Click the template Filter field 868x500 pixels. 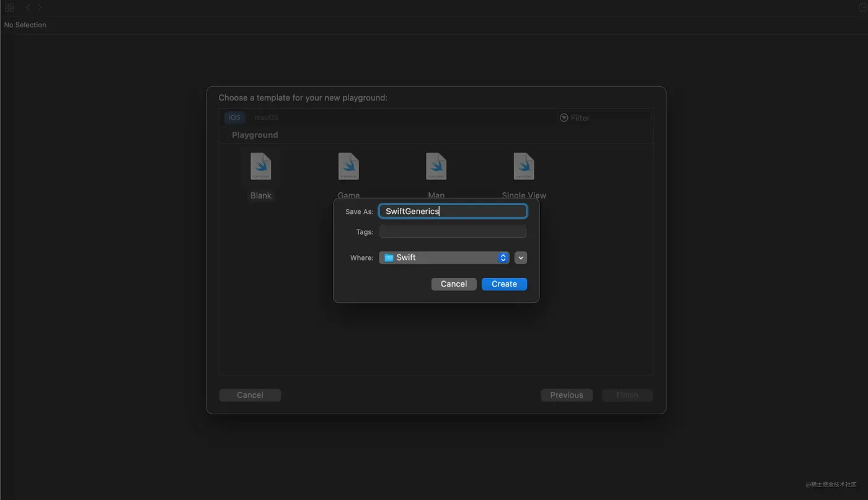pos(604,118)
